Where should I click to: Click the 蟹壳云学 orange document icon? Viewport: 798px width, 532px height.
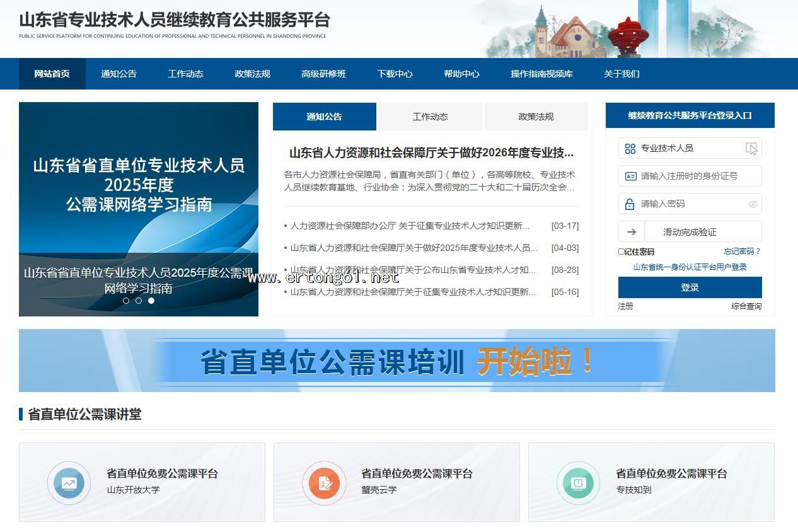tap(324, 483)
